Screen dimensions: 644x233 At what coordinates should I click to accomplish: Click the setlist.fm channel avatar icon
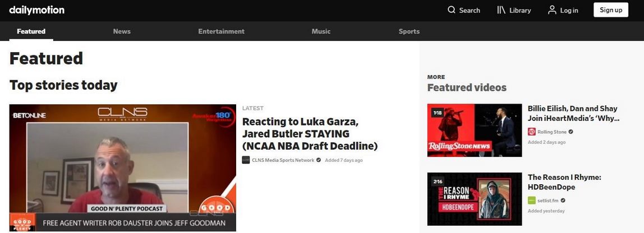coord(531,201)
